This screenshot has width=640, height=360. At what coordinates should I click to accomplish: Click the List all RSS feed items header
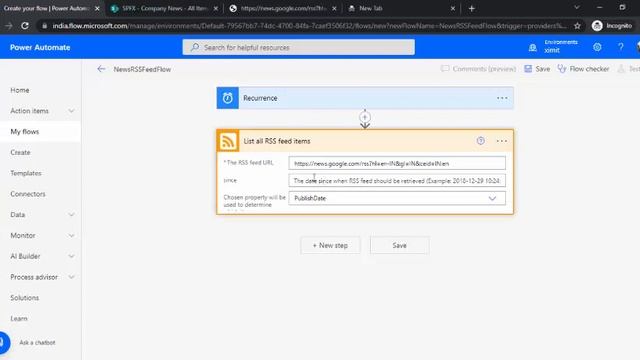pyautogui.click(x=365, y=141)
